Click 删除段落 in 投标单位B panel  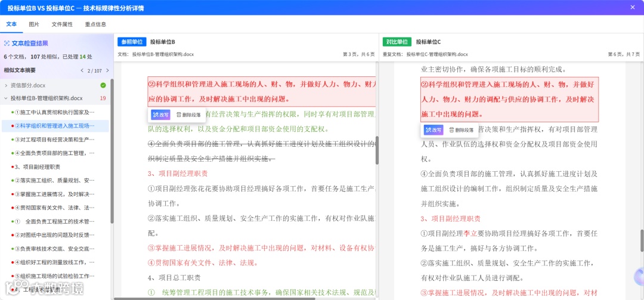pyautogui.click(x=188, y=115)
